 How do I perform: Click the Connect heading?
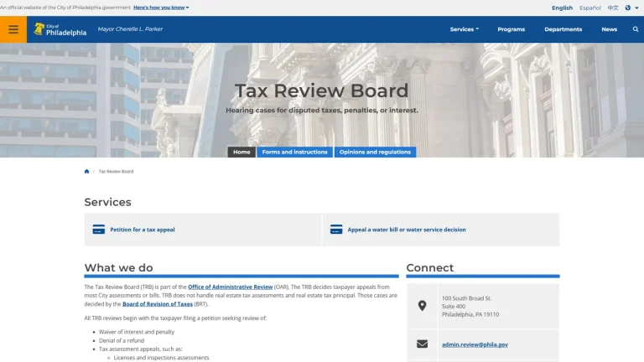(x=429, y=267)
